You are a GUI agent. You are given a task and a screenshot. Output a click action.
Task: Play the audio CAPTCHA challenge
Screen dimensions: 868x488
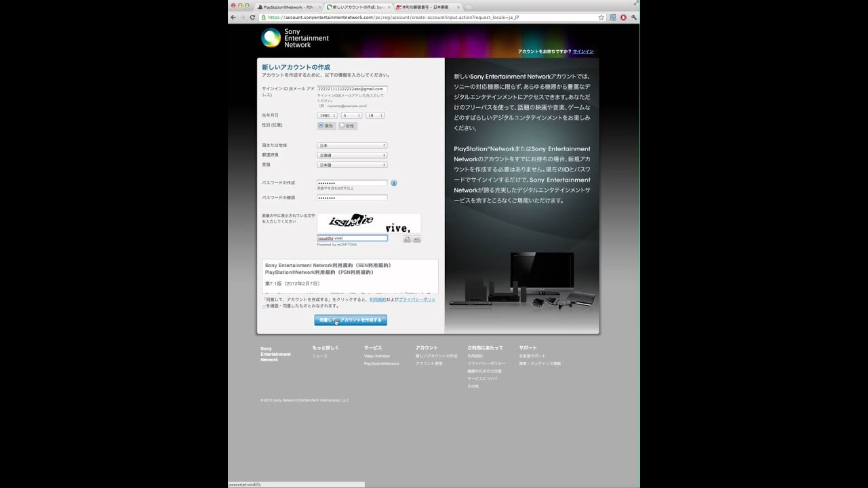(x=416, y=239)
